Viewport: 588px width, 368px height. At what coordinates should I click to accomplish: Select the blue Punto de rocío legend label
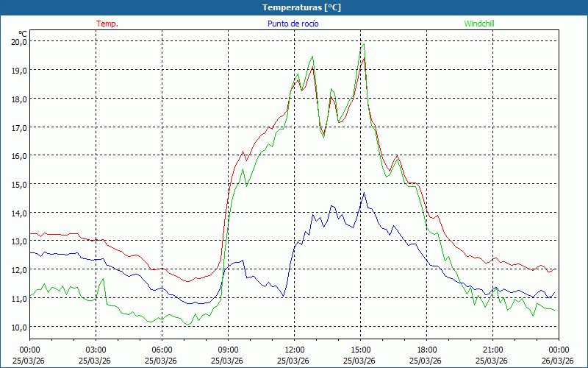coord(291,24)
